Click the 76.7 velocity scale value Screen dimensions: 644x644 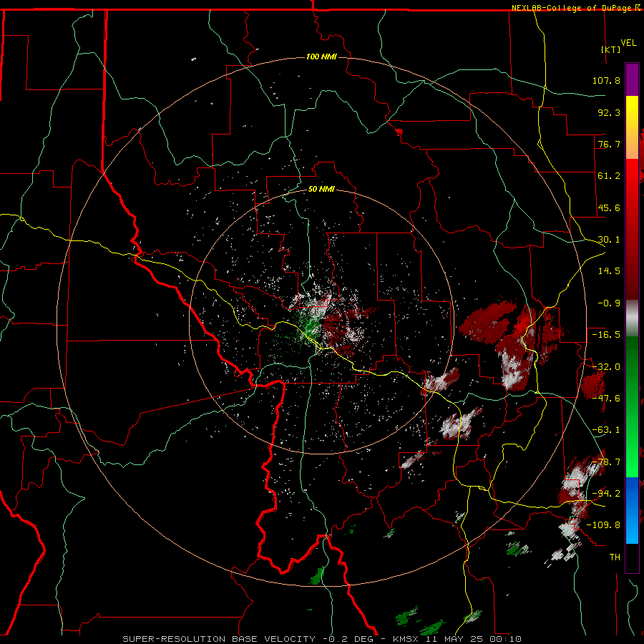click(609, 144)
